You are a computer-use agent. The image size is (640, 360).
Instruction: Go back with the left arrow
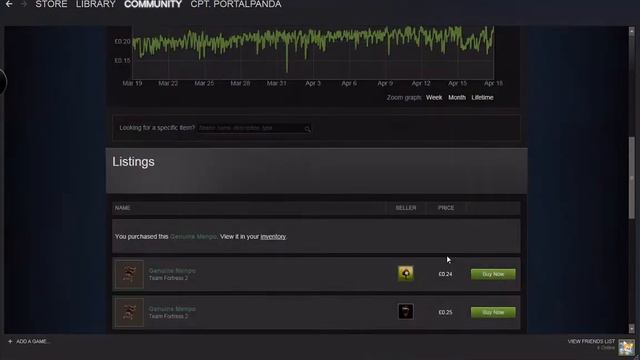(9, 4)
